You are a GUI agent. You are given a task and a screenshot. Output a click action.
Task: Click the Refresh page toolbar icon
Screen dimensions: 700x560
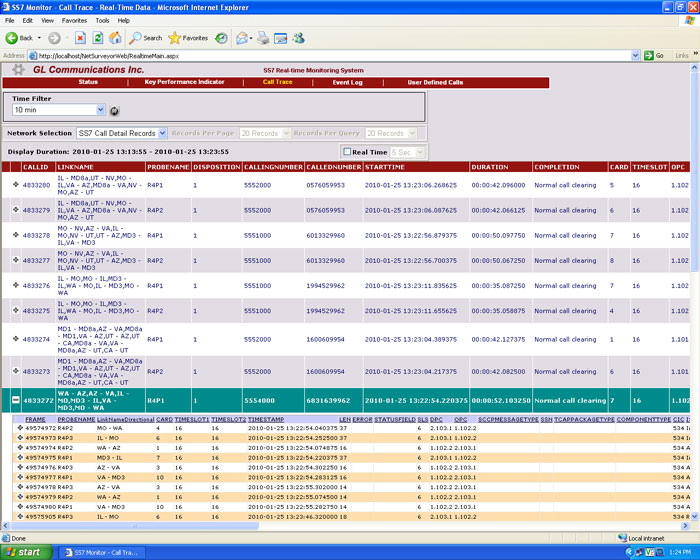point(98,38)
